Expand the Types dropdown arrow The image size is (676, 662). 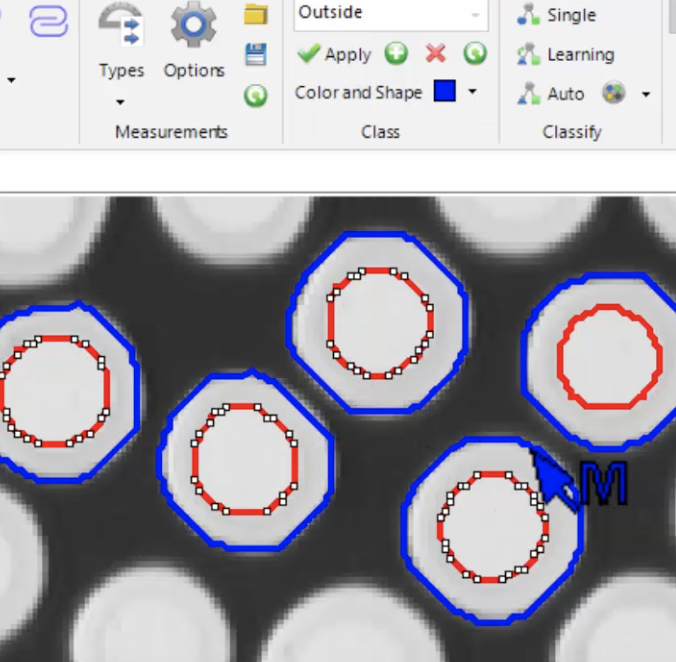coord(120,102)
